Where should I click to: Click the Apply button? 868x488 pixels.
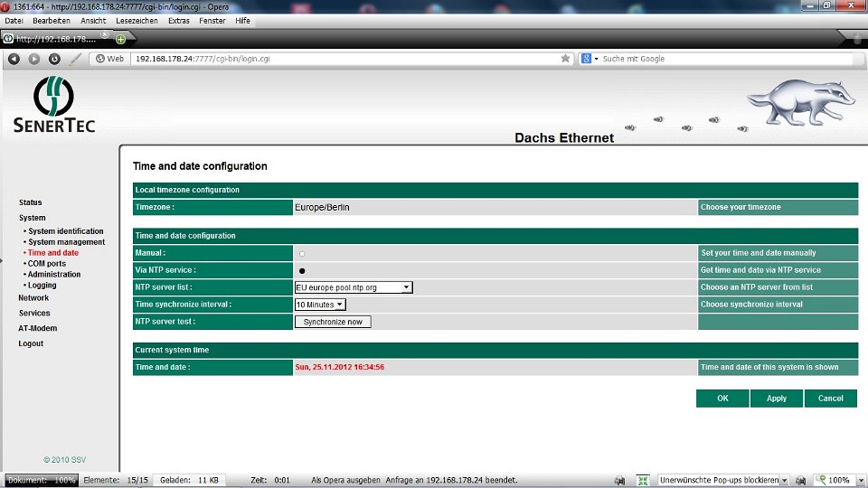(776, 399)
